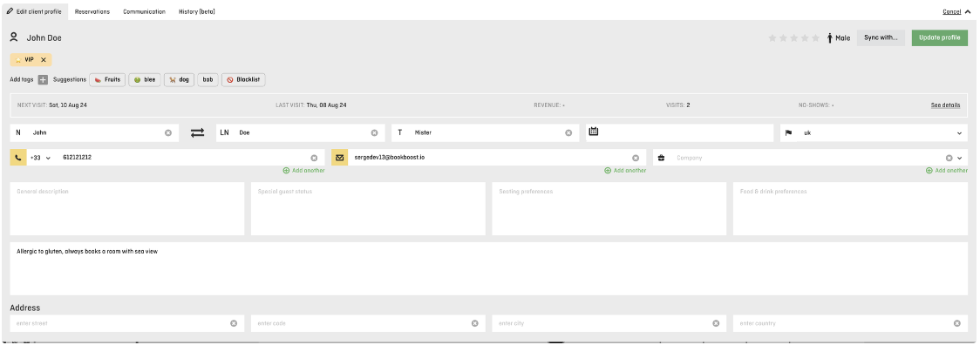Add the dog tag suggestion
This screenshot has height=345, width=980.
pos(180,80)
